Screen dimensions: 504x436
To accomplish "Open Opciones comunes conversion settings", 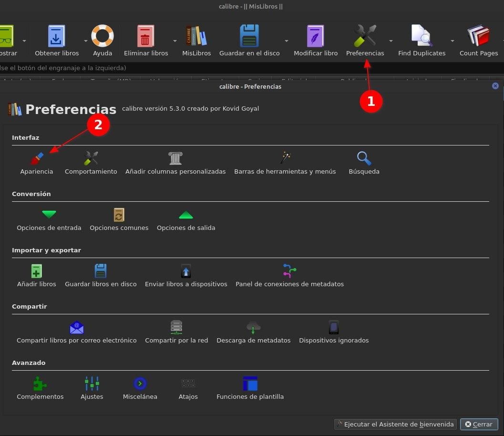I will [x=119, y=220].
